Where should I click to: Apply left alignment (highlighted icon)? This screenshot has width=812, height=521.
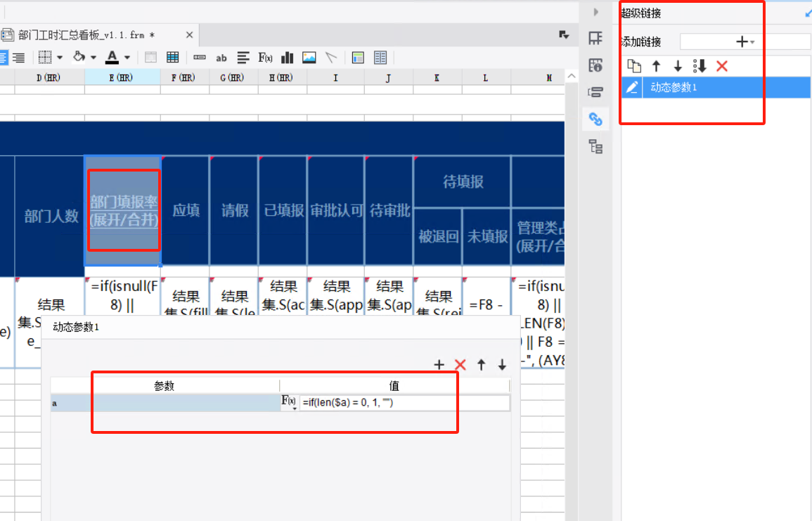click(4, 58)
